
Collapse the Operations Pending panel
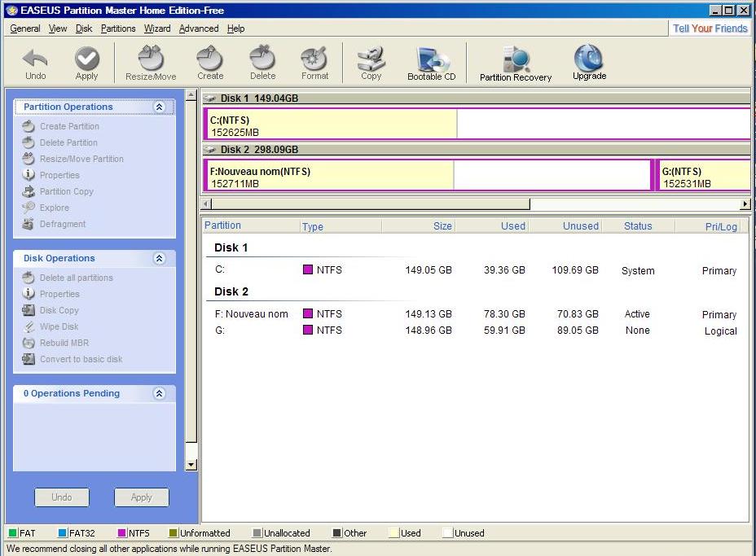(159, 393)
